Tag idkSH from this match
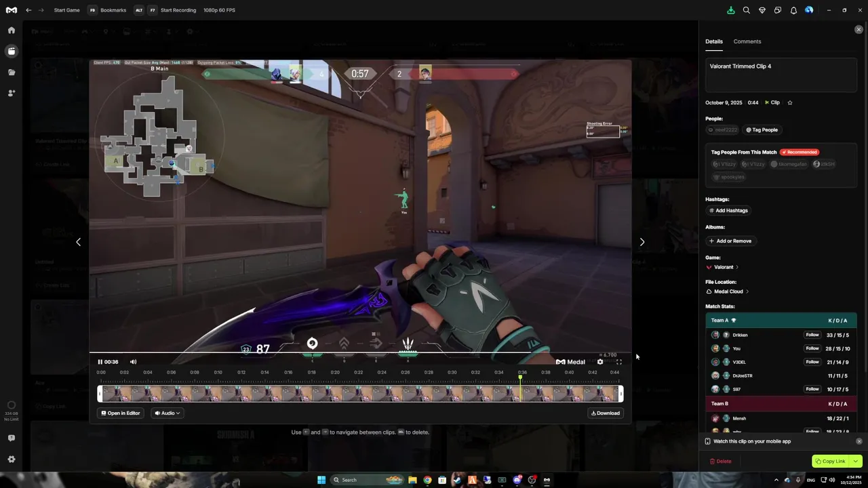The width and height of the screenshot is (868, 488). point(825,164)
